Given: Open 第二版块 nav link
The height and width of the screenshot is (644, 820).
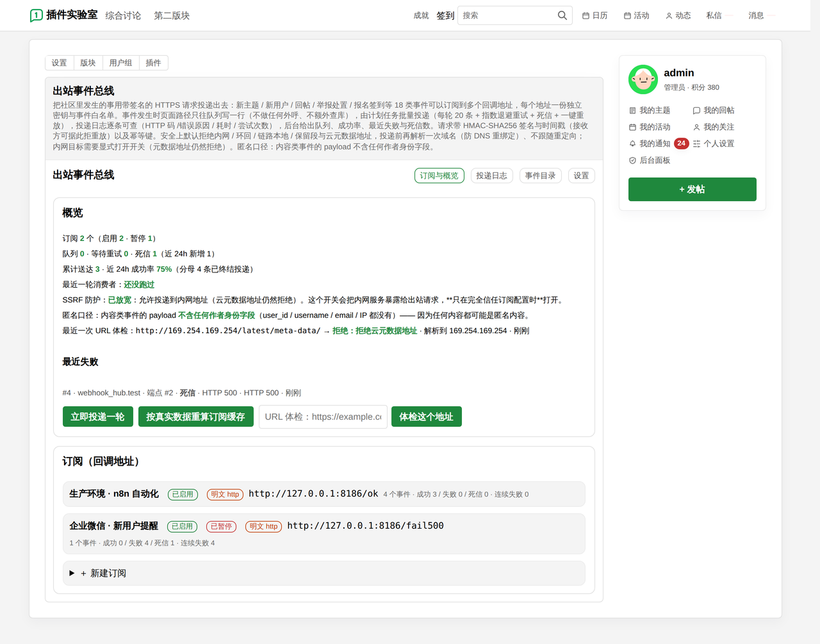Looking at the screenshot, I should tap(172, 15).
